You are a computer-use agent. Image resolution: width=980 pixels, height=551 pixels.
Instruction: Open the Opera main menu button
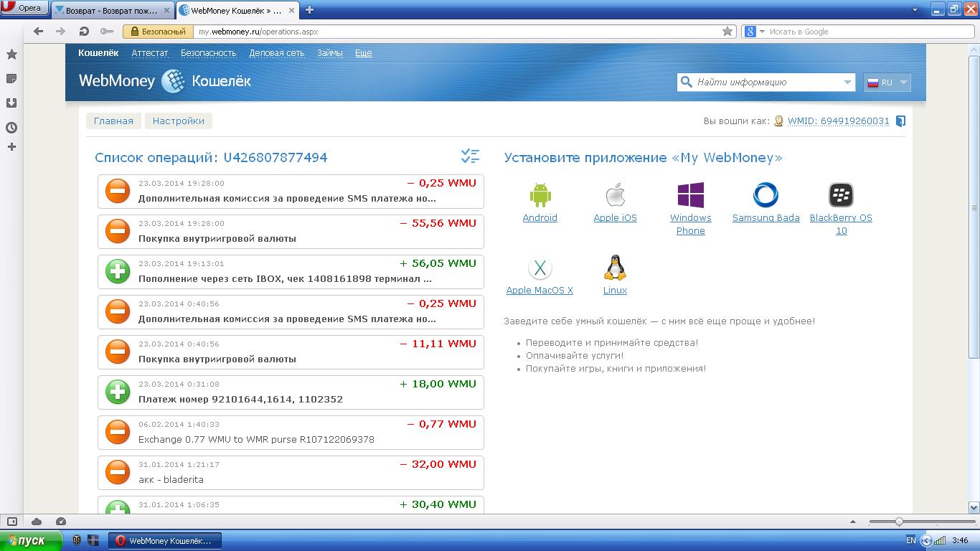pyautogui.click(x=24, y=9)
